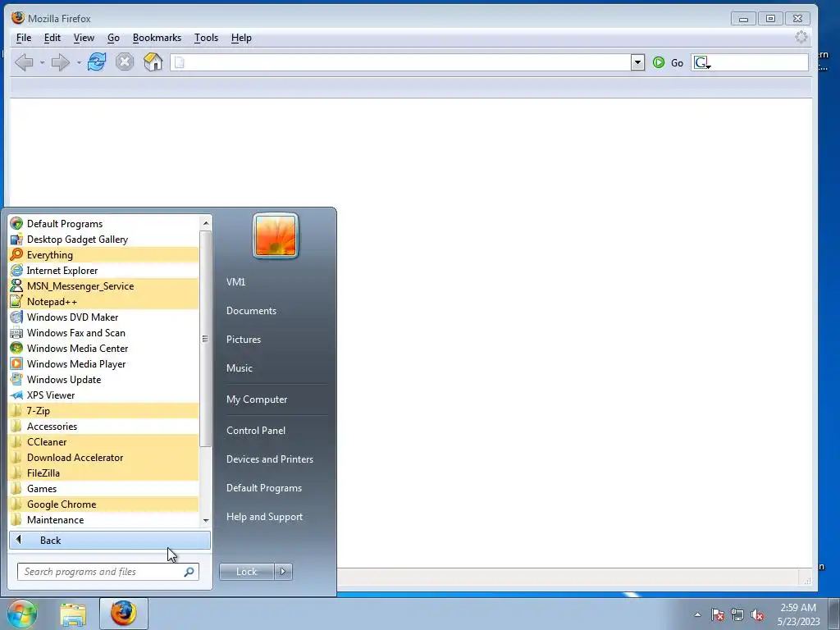
Task: Click the Firefox Back navigation arrow
Action: click(24, 62)
